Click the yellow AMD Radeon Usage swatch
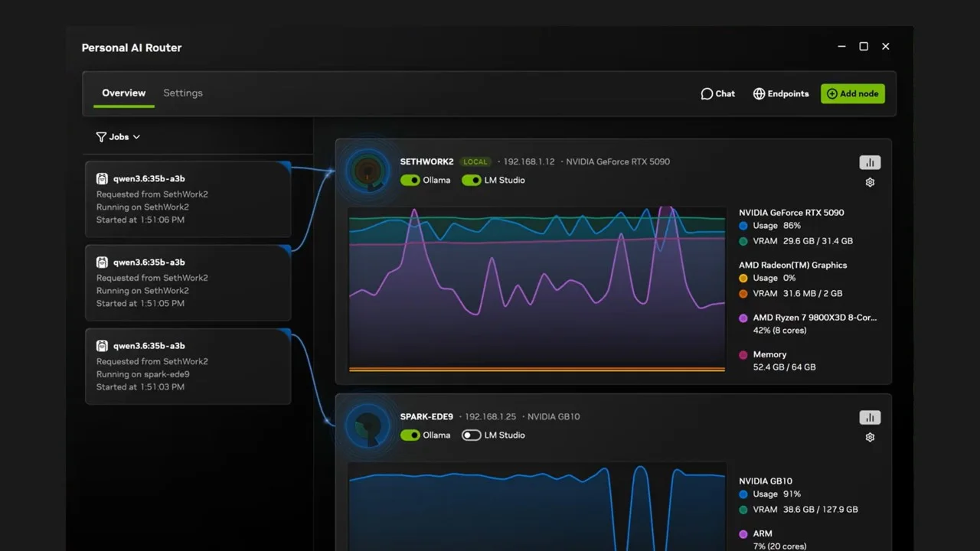980x551 pixels. [x=743, y=279]
